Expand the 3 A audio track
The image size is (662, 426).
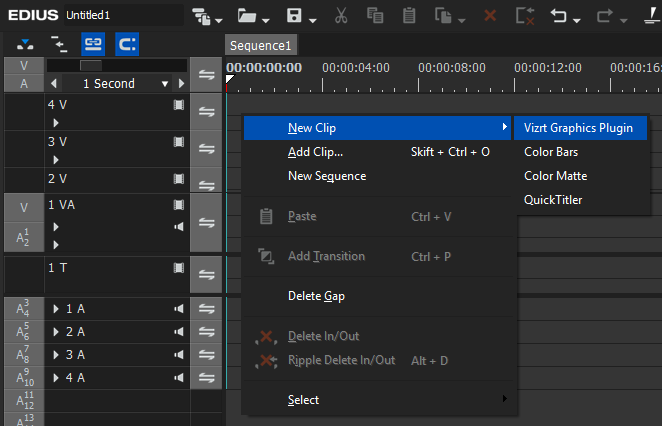point(56,355)
